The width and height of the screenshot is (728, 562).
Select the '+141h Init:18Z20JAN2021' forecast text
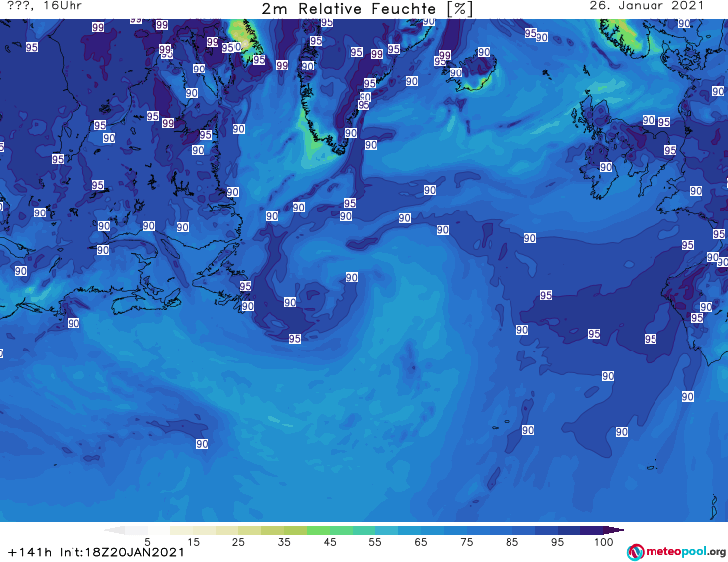coord(95,552)
